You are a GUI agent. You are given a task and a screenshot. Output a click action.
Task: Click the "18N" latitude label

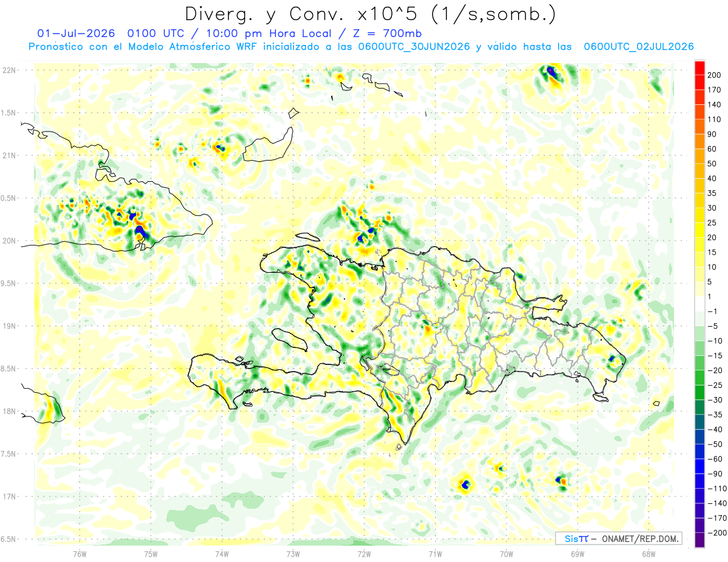[x=8, y=411]
